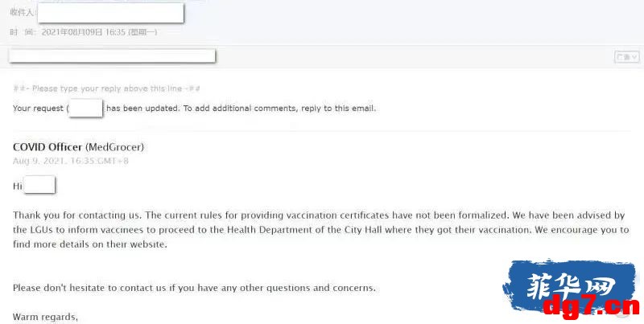
Task: Click the "Hi" greeting word
Action: pyautogui.click(x=18, y=187)
